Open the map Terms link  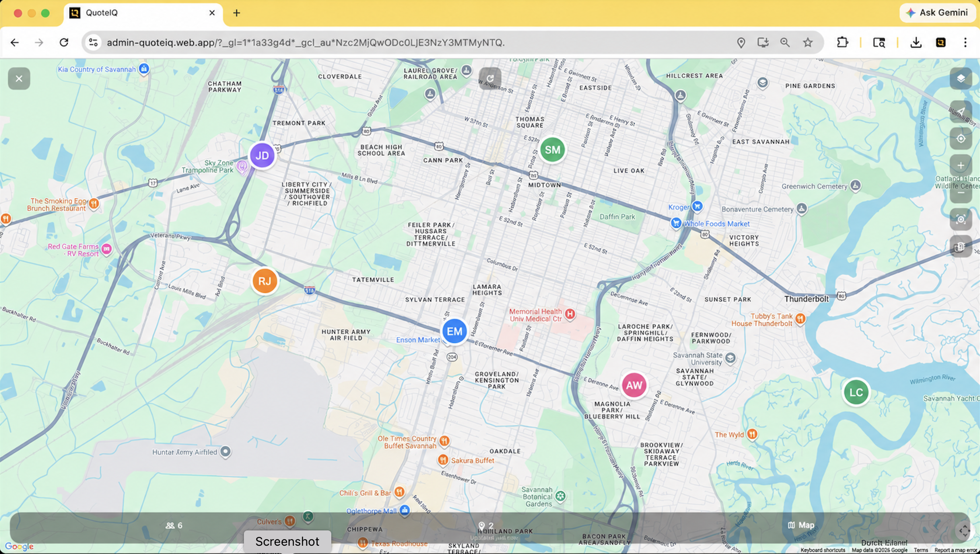point(921,550)
